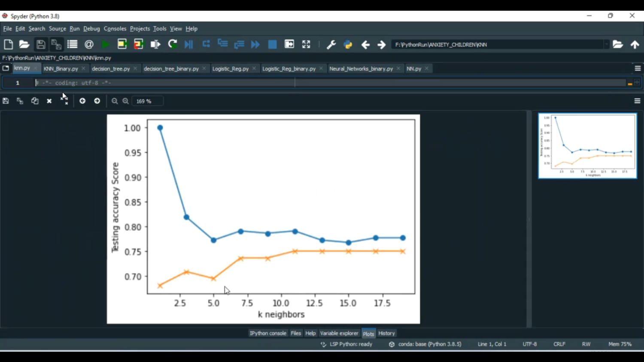Open the plots pane options hamburger menu
Viewport: 644px width, 362px height.
[x=637, y=101]
